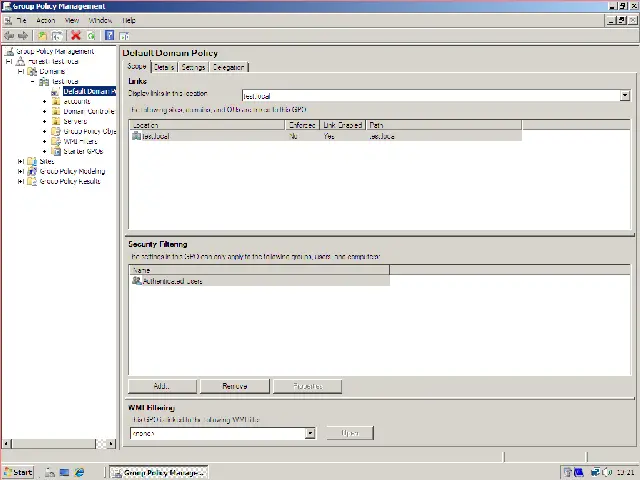Click the Domain Controllers OU folder icon
Screen dimensions: 640x480
[x=56, y=111]
